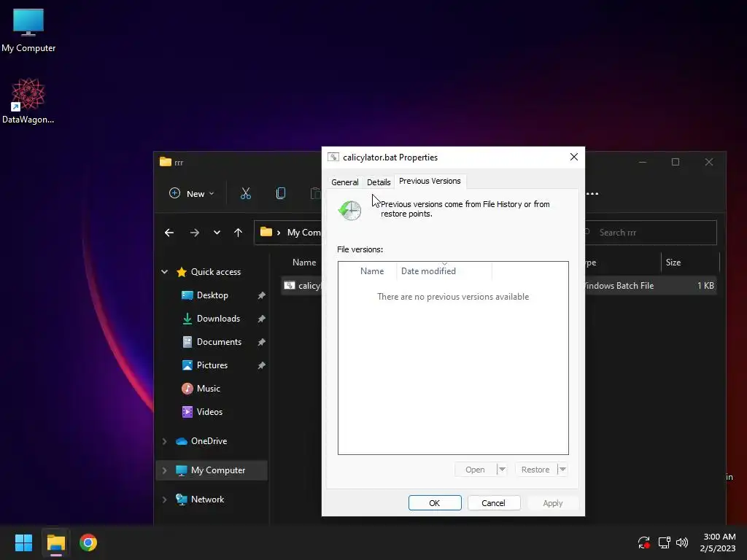
Task: Unpin Desktop using its pin icon
Action: (262, 296)
